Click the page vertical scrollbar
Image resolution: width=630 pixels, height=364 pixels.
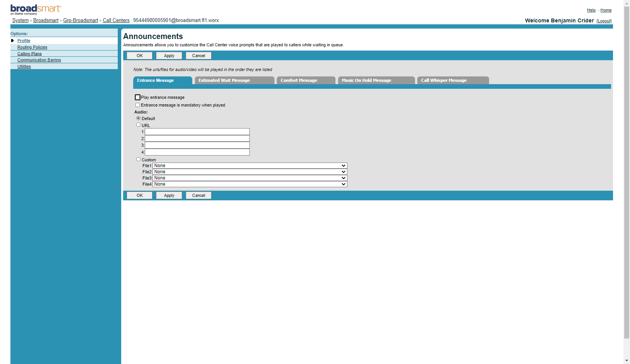(627, 172)
